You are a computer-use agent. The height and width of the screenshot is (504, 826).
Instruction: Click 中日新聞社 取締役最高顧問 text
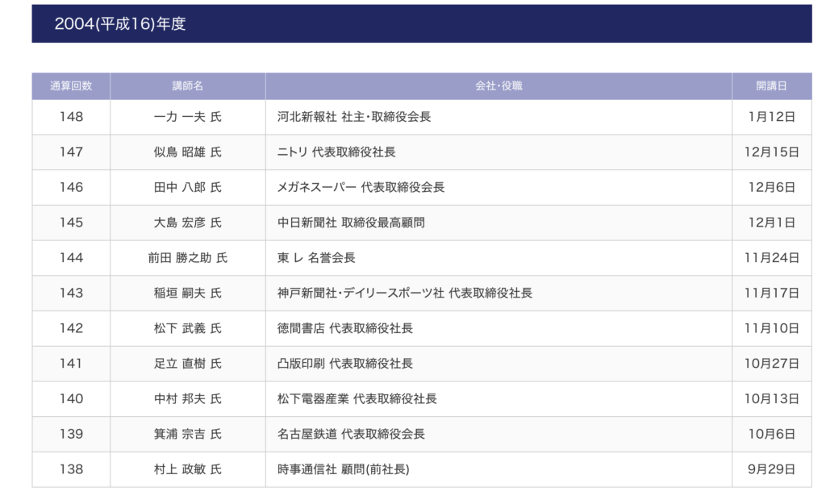pyautogui.click(x=351, y=223)
